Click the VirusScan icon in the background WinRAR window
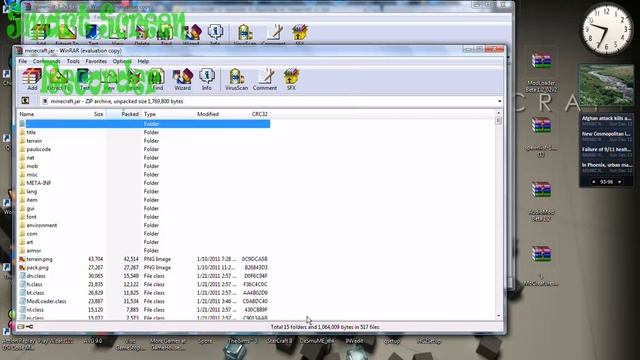Image resolution: width=640 pixels, height=360 pixels. [245, 34]
